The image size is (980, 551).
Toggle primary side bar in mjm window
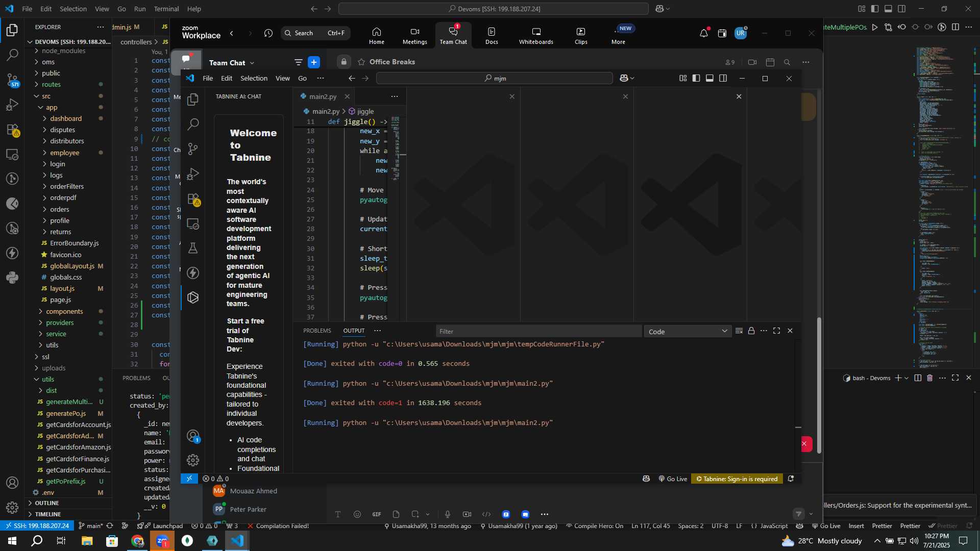point(696,78)
